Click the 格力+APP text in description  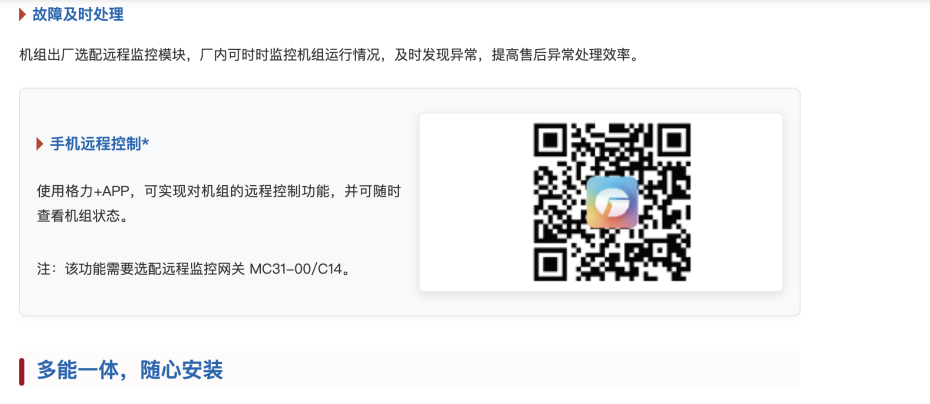[92, 192]
